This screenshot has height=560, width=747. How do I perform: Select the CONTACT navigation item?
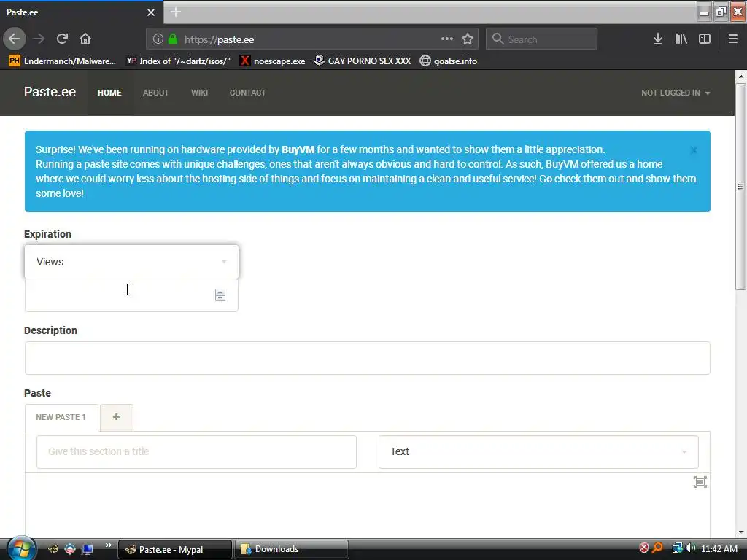click(248, 93)
